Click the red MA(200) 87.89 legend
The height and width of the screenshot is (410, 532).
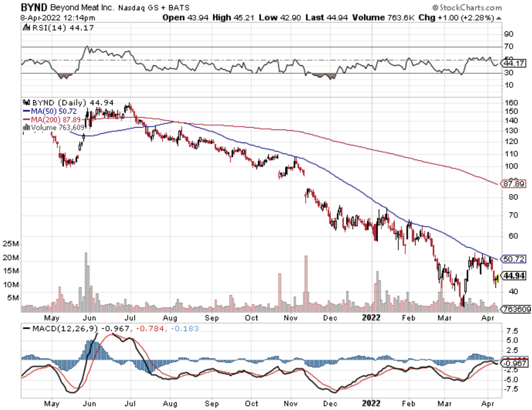click(52, 120)
